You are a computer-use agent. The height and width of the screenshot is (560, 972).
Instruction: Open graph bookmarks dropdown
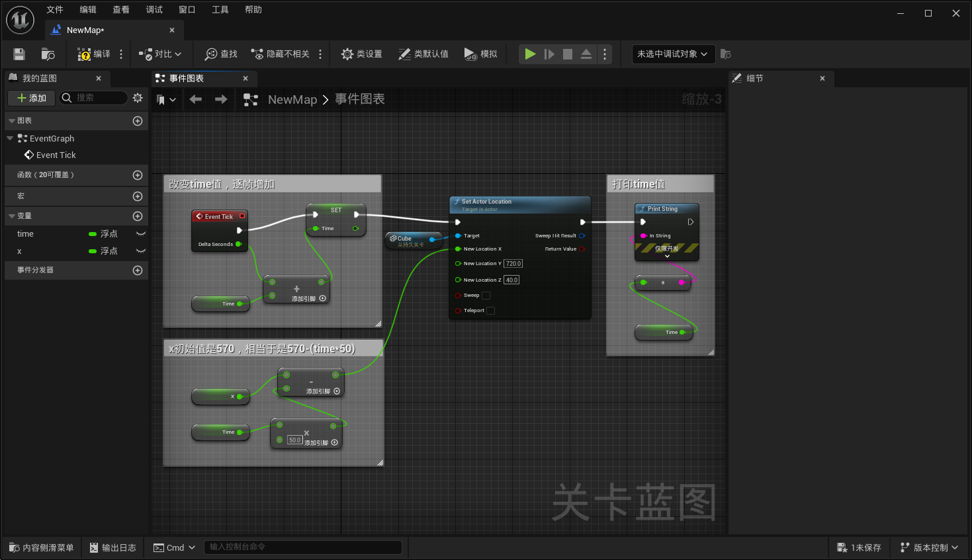click(x=166, y=100)
